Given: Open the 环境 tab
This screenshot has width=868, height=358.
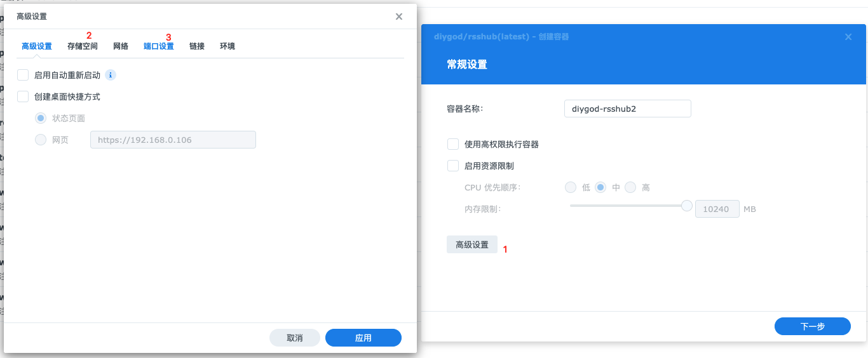Looking at the screenshot, I should (x=227, y=46).
